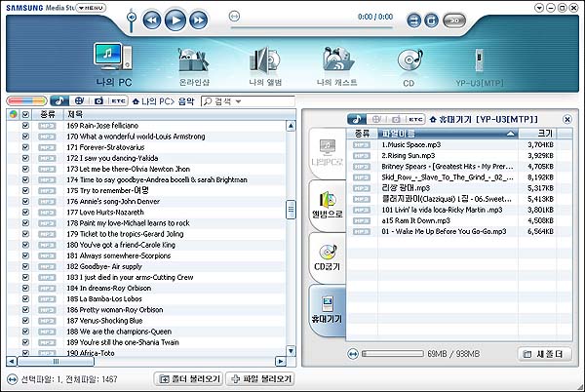
Task: Click home icon beside 휴대기기 title
Action: (433, 119)
